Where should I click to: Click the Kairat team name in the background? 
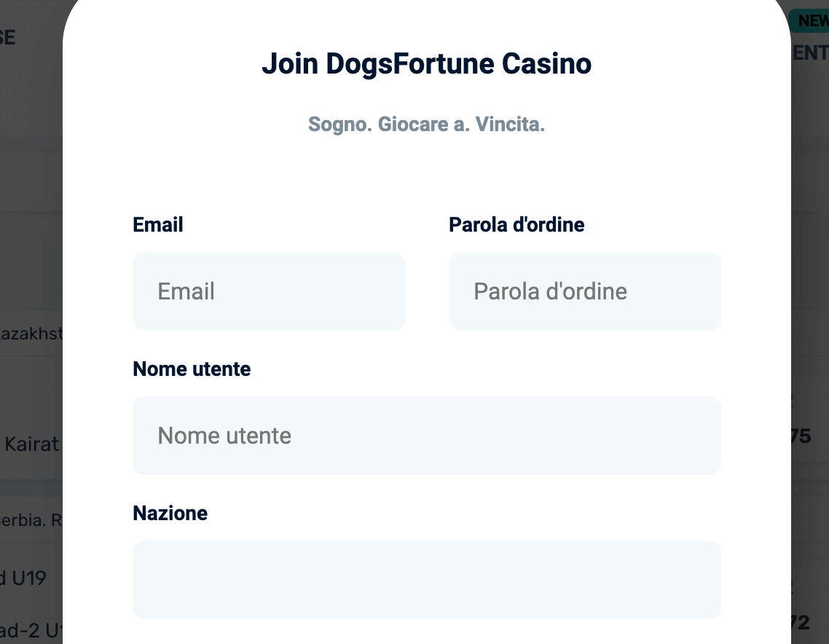coord(31,444)
